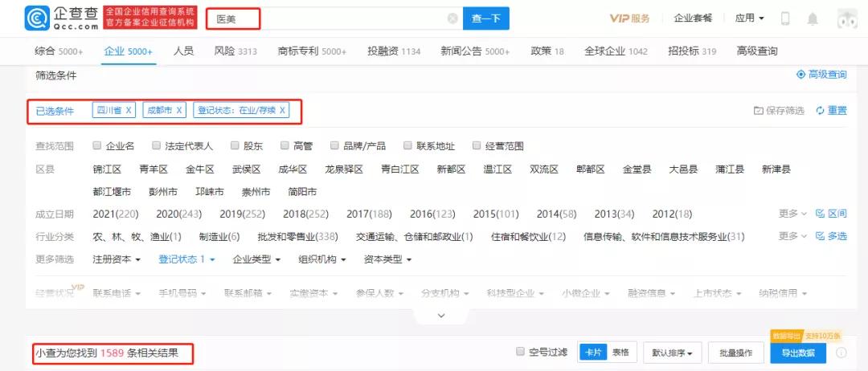The image size is (868, 371).
Task: Open the 注册资本 dropdown
Action: (x=117, y=259)
